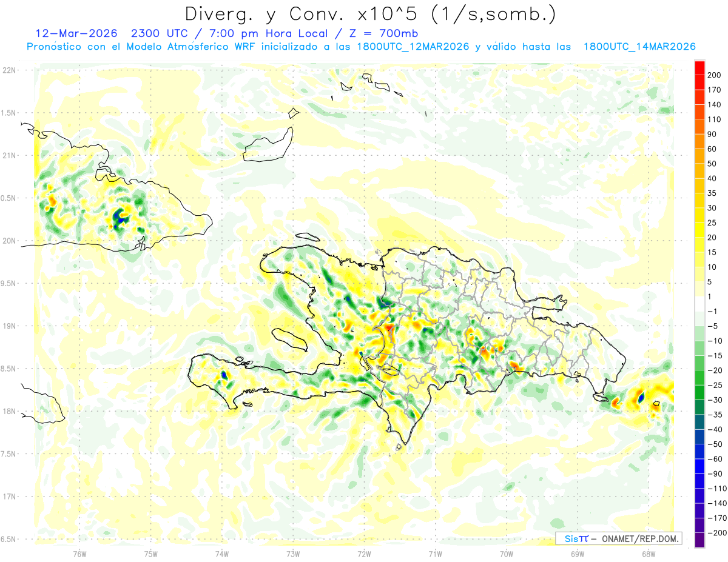Click the "73W" longitude label
The height and width of the screenshot is (562, 728).
[x=293, y=553]
